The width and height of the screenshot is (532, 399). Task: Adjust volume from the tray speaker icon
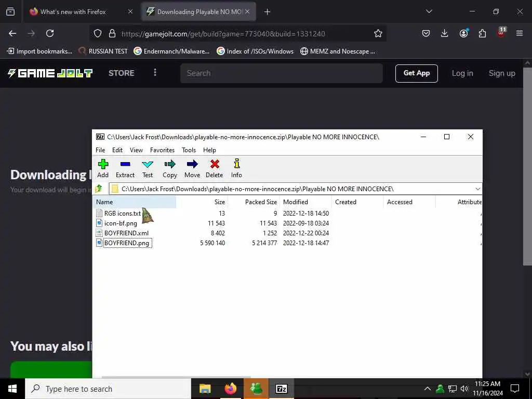pos(464,389)
